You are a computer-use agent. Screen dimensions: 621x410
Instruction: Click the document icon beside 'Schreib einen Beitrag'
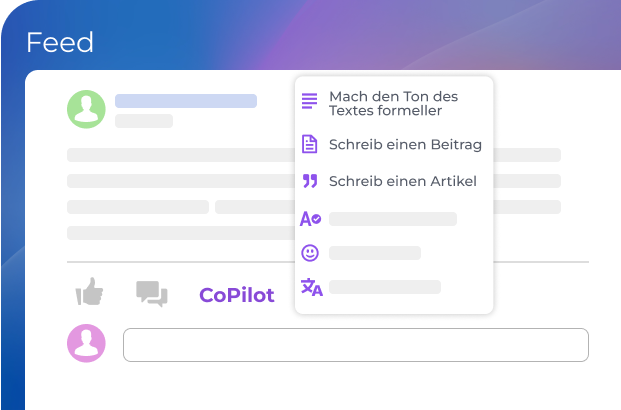(x=310, y=144)
